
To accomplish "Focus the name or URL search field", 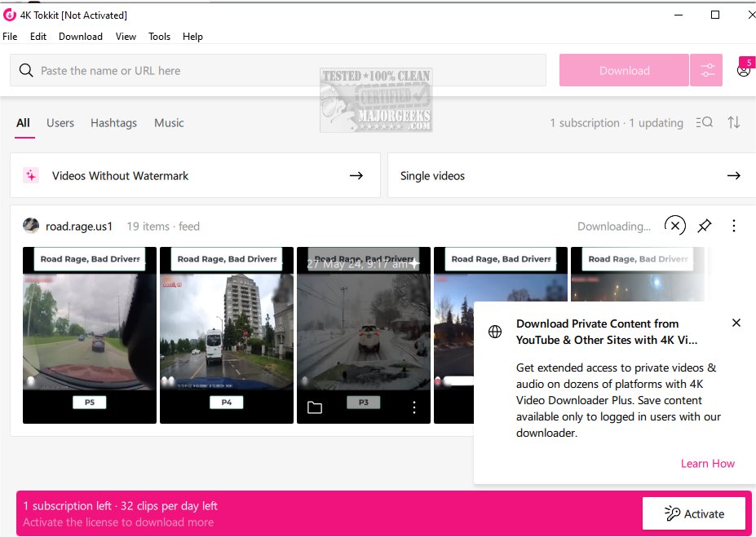I will (x=278, y=70).
